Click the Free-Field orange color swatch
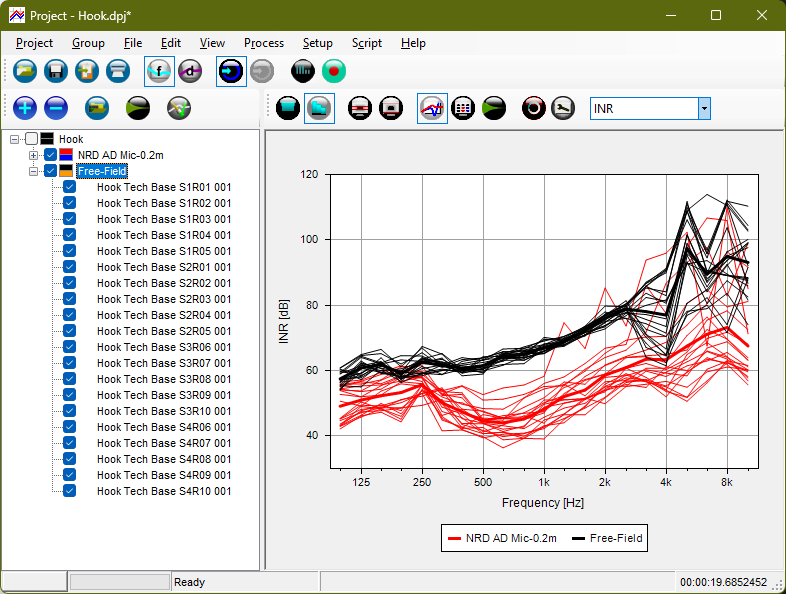Viewport: 786px width, 594px height. [x=66, y=171]
